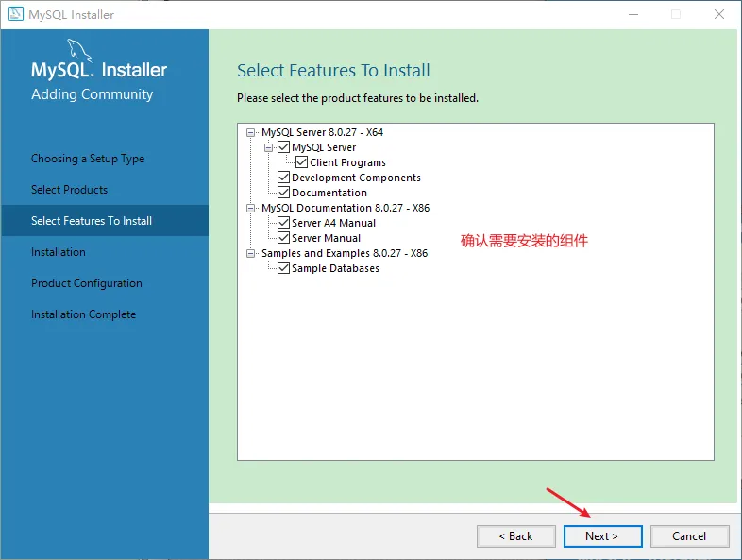Toggle Documentation checkbox under MySQL Server 8.0.27
The width and height of the screenshot is (742, 560).
284,193
